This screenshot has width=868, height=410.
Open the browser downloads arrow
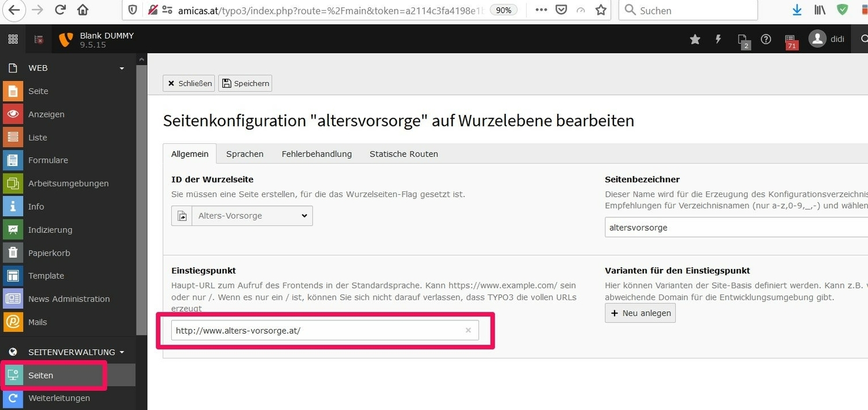point(797,10)
